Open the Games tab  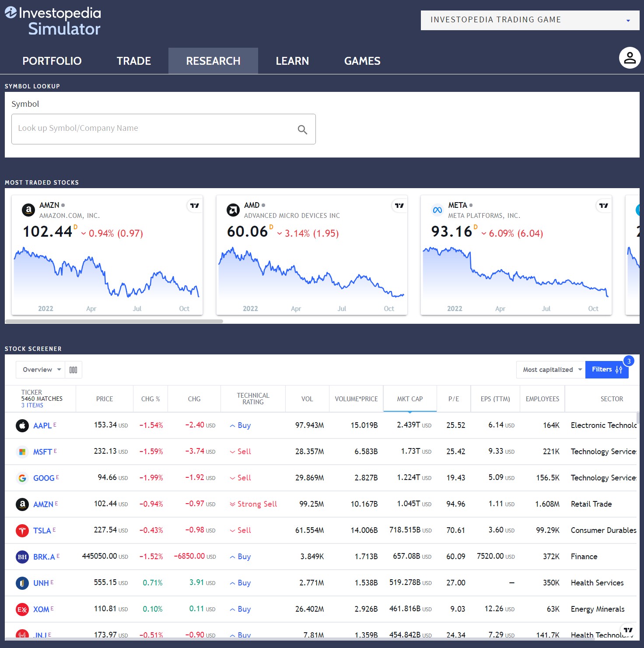pos(362,61)
